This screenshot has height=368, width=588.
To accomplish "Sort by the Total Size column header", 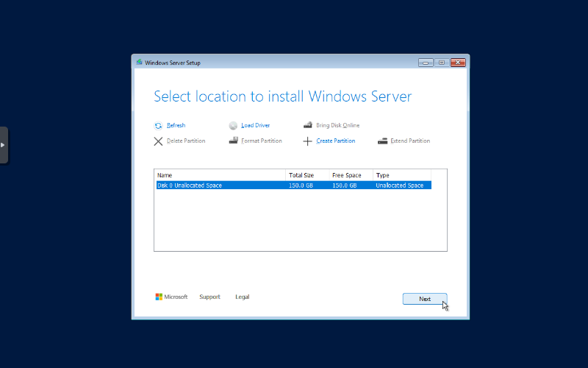I will tap(307, 175).
